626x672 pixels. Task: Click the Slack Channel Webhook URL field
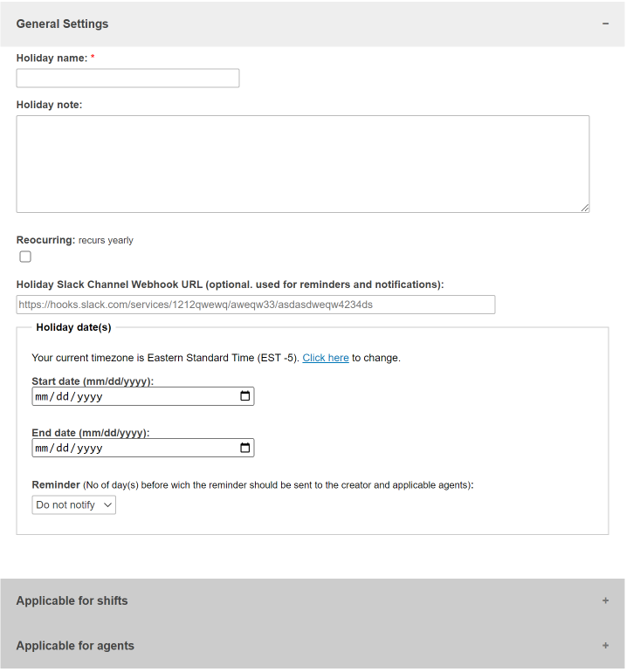pyautogui.click(x=256, y=305)
